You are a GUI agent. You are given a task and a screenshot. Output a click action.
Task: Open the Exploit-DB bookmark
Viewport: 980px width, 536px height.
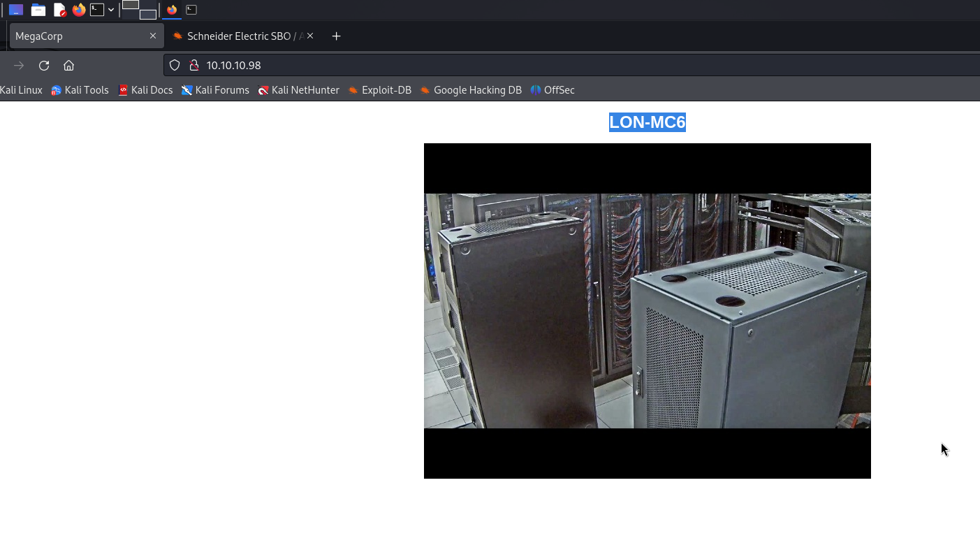point(379,90)
